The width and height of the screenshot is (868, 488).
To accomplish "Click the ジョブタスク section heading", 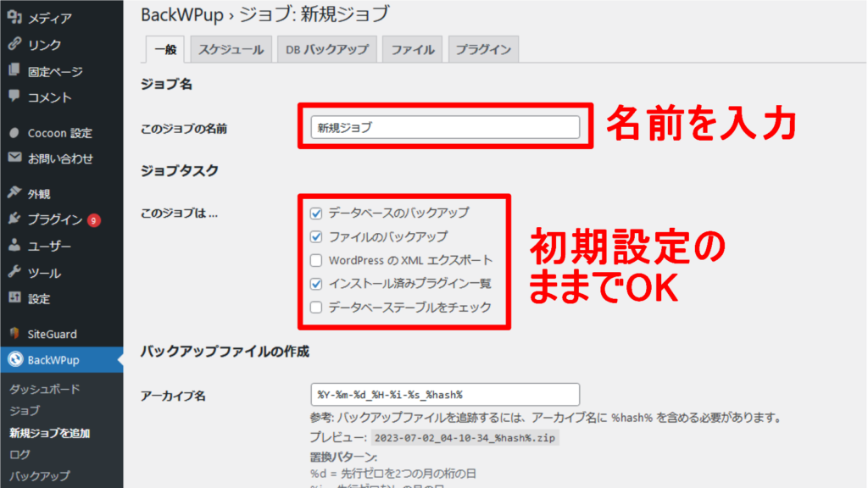I will (180, 170).
